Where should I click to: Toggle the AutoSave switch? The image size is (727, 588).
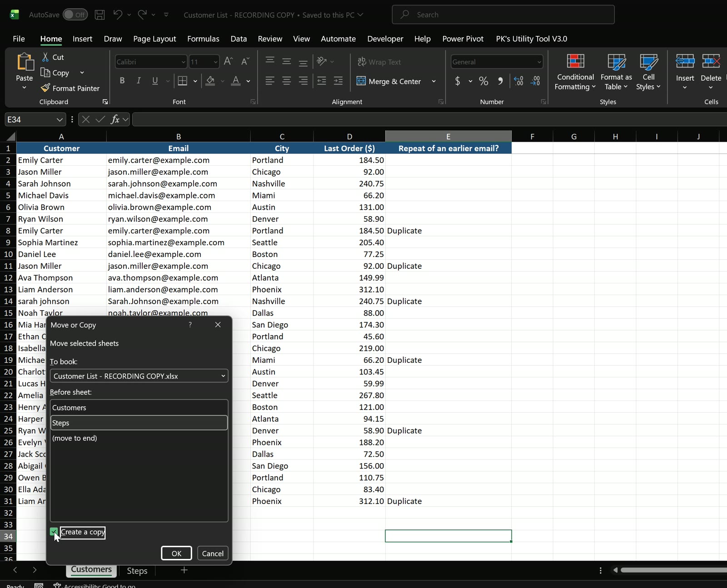75,15
